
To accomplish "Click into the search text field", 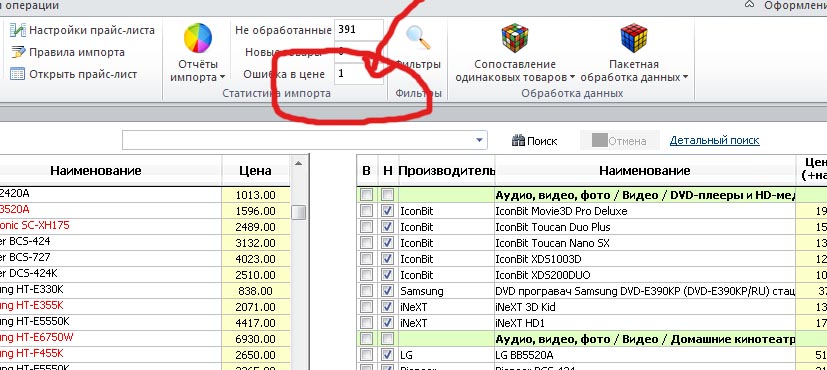I will (298, 140).
